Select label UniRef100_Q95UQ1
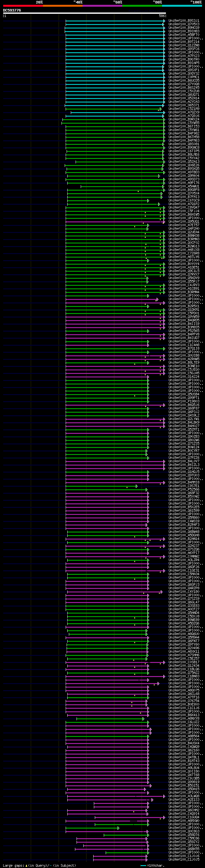Image resolution: width=205 pixels, height=868 pixels. click(184, 222)
